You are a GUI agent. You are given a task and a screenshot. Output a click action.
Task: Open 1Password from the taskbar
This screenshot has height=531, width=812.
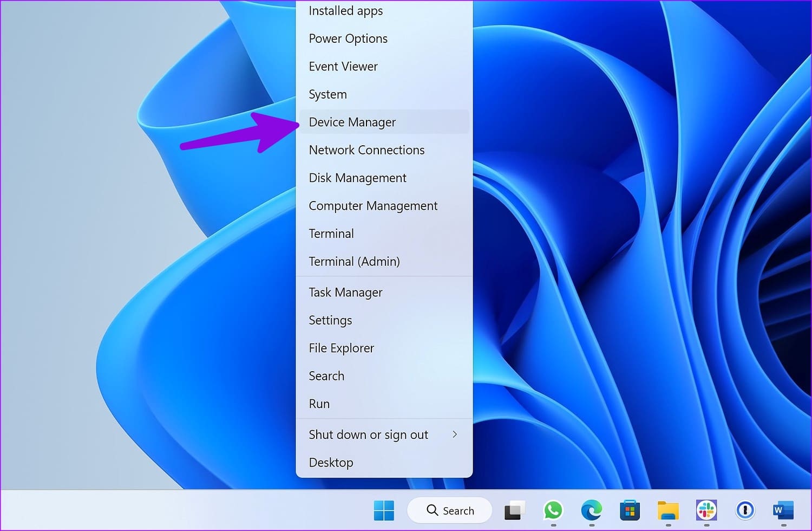[x=744, y=510]
